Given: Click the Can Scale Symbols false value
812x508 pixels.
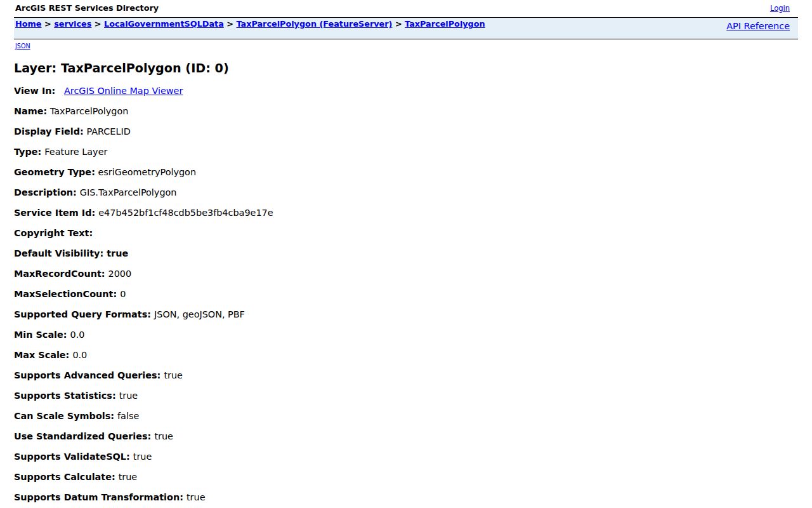Looking at the screenshot, I should click(128, 416).
